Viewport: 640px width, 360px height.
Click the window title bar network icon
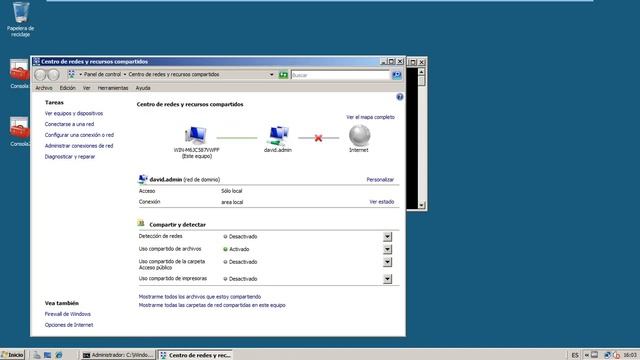(36, 61)
